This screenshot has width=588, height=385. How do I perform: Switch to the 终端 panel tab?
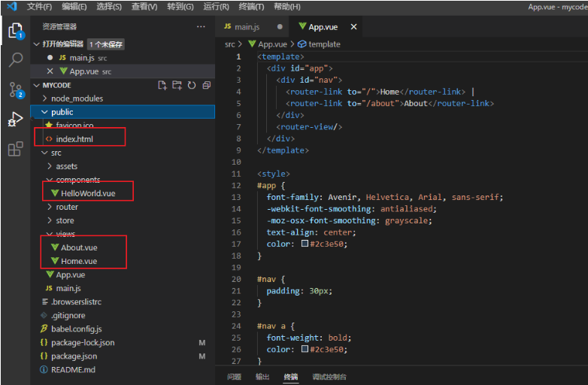pos(291,377)
